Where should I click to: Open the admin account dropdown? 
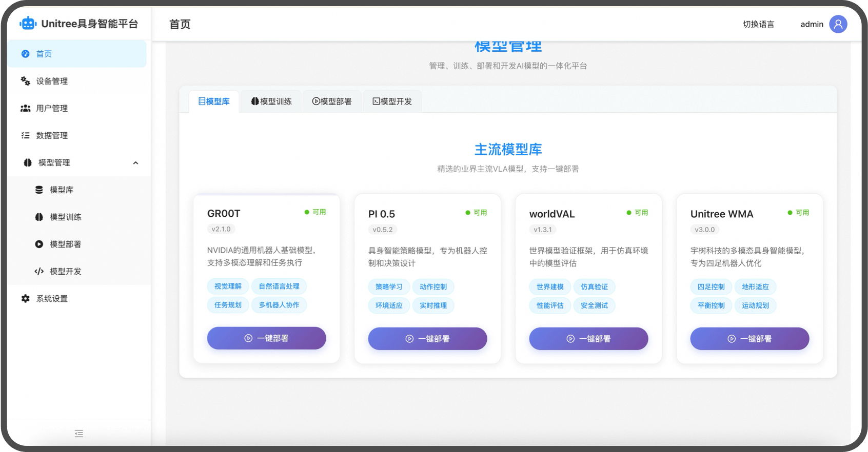(812, 24)
